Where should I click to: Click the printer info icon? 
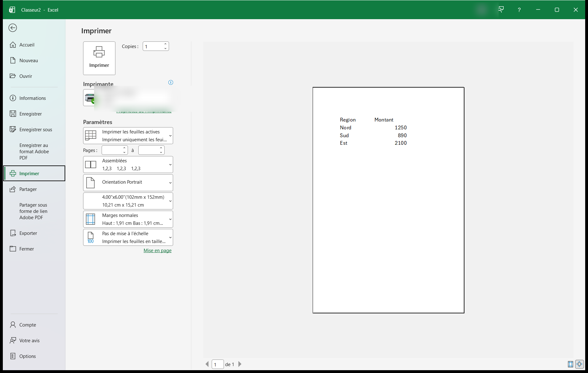pyautogui.click(x=171, y=83)
